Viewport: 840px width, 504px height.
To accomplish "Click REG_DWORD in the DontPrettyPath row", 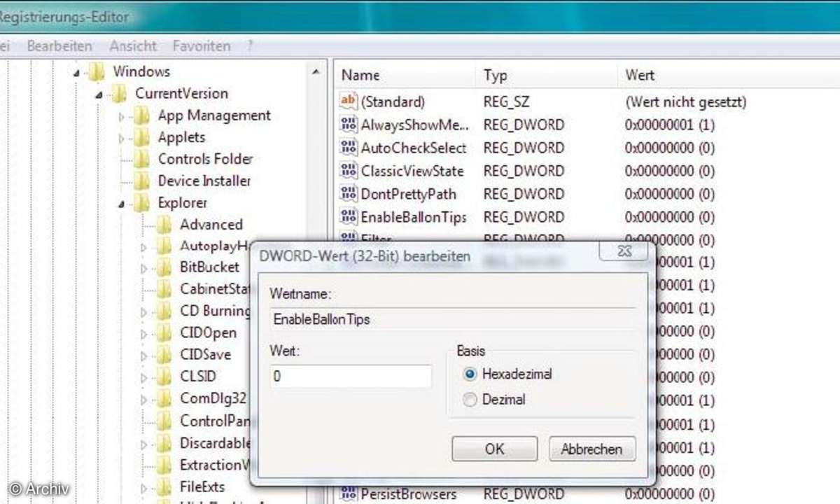I will [524, 194].
